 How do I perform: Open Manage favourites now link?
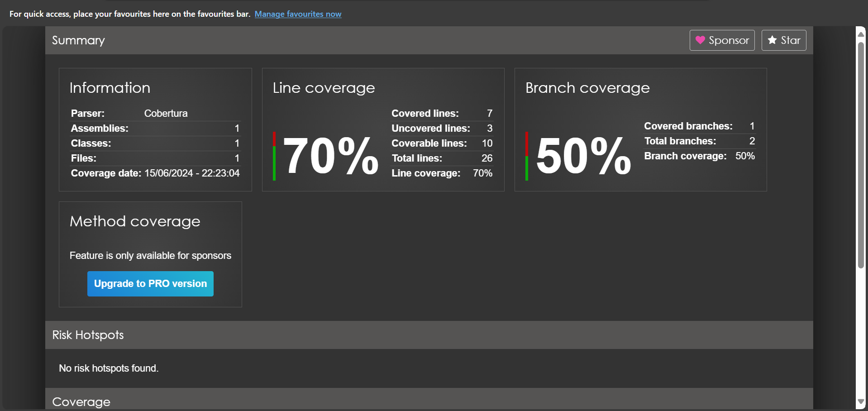click(298, 14)
